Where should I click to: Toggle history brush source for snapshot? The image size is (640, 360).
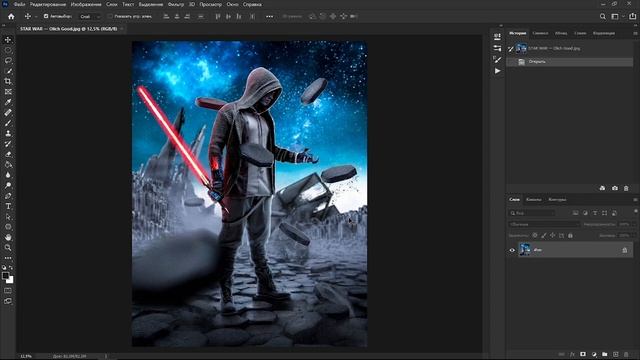(511, 49)
